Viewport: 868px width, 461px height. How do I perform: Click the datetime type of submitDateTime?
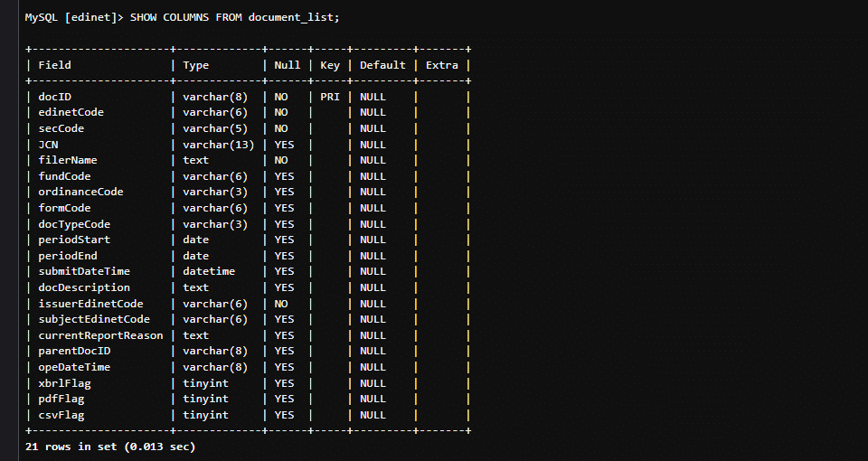(209, 271)
